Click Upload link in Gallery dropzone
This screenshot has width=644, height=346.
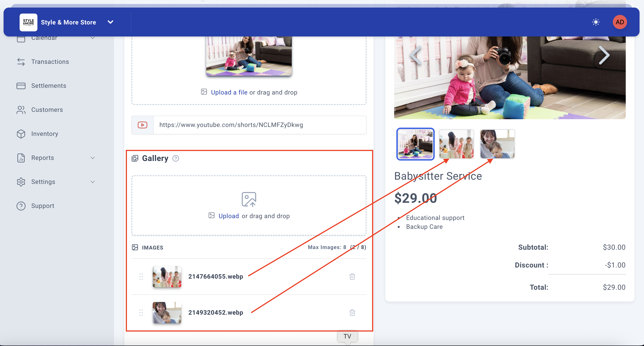click(228, 216)
